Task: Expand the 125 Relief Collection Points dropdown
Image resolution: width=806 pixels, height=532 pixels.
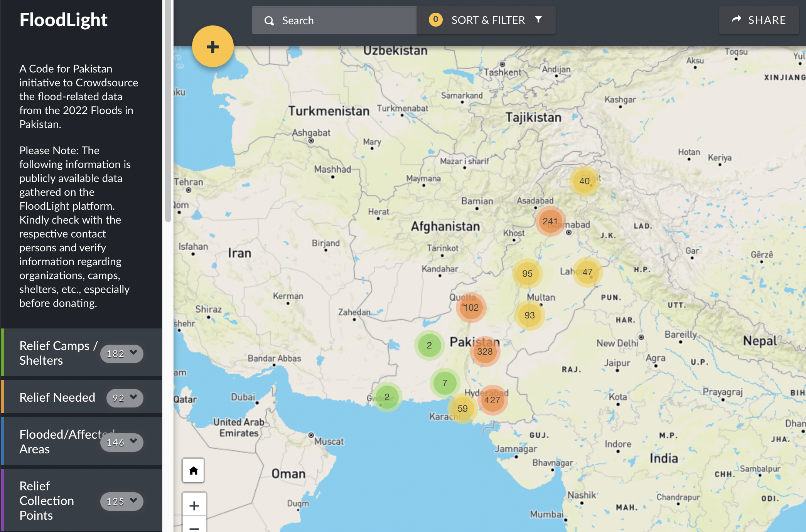Action: (122, 501)
